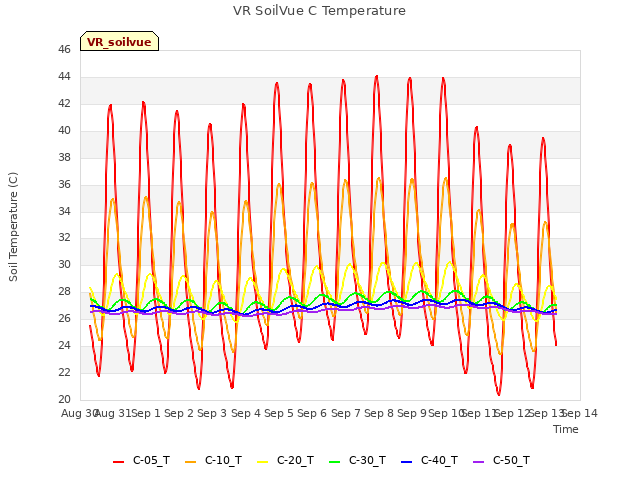Click the red C-05_T legend swatch

point(118,462)
